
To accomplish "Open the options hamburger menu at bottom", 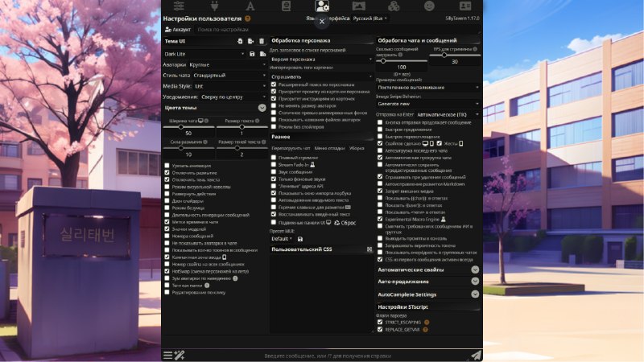I will point(168,356).
